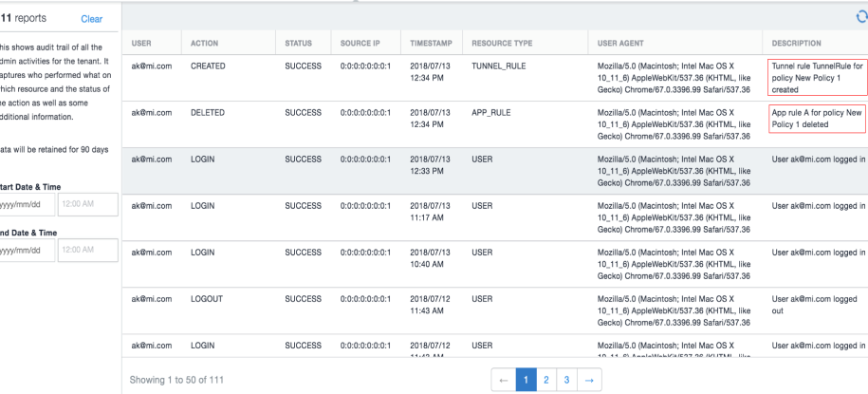Sort by the ACTION column header
Image resolution: width=868 pixels, height=394 pixels.
204,44
